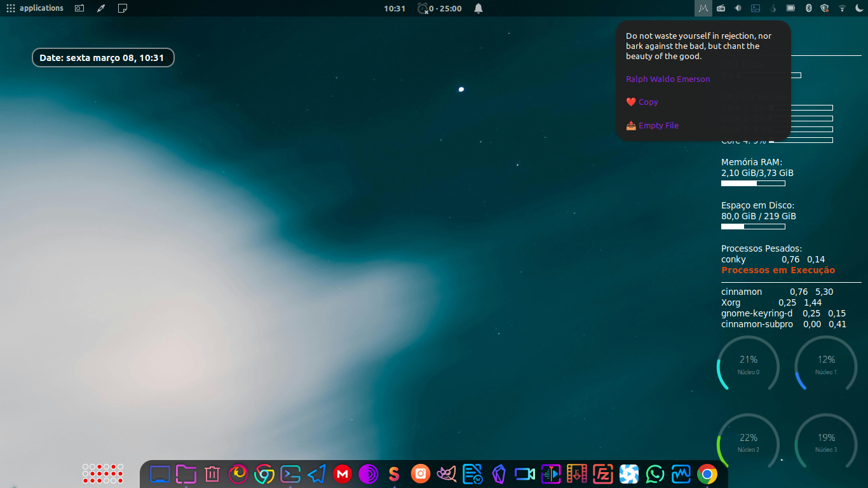Click the cinnamon process row

pos(777,292)
